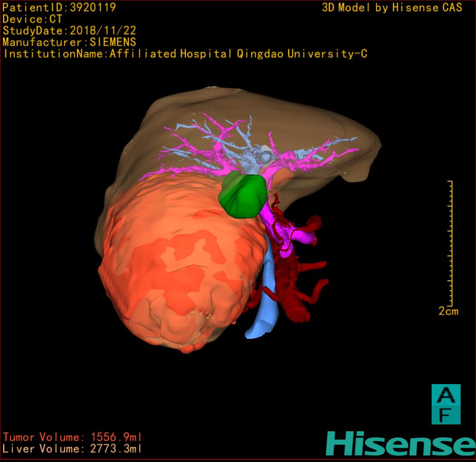Click the 2cm scale label
The height and width of the screenshot is (462, 476).
pos(448,311)
